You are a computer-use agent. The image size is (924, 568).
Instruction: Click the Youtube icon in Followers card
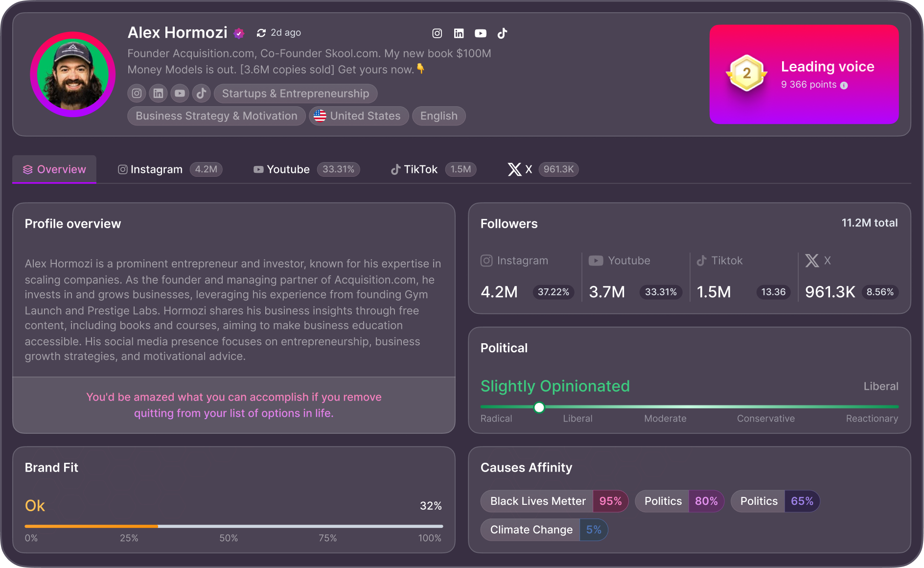596,260
